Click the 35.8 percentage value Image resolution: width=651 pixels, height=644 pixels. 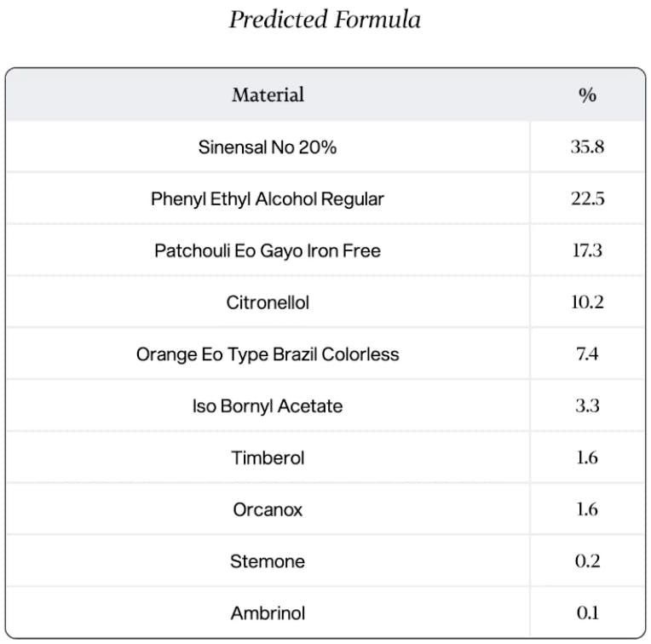coord(587,147)
